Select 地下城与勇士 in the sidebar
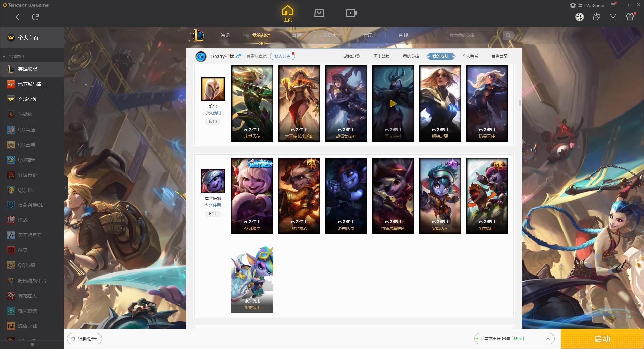 click(32, 84)
